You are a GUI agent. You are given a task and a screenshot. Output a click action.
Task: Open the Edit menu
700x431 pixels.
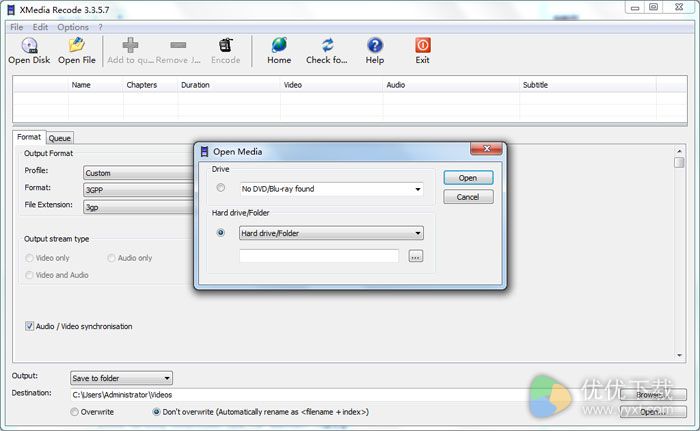40,27
